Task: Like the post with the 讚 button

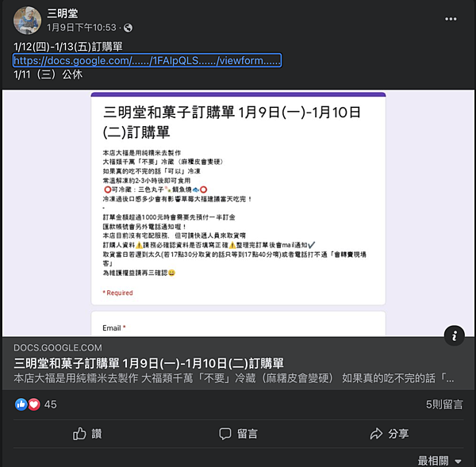Action: pos(87,434)
